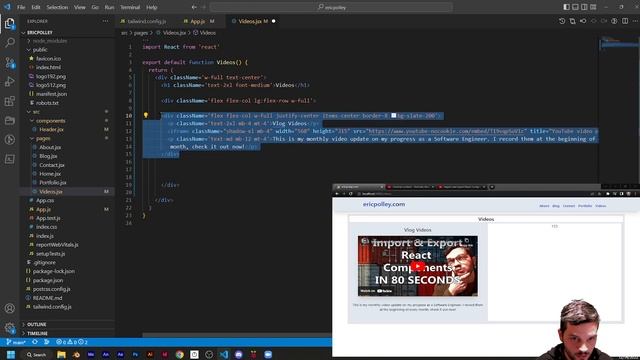640x360 pixels.
Task: Open index.html in the file tree
Action: coord(48,67)
